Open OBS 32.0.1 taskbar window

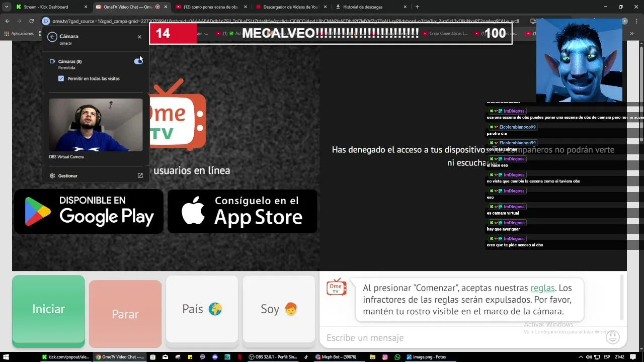click(273, 357)
